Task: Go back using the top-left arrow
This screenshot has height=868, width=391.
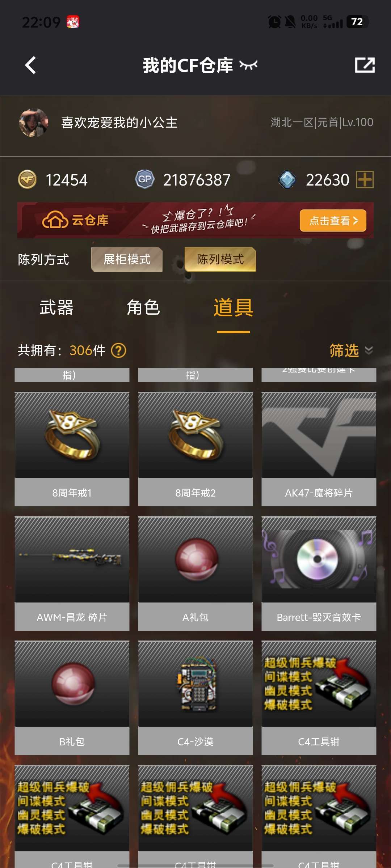Action: [x=30, y=65]
